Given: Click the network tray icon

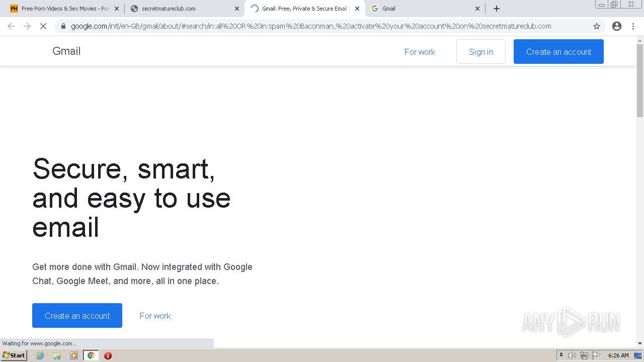Looking at the screenshot, I should [584, 355].
